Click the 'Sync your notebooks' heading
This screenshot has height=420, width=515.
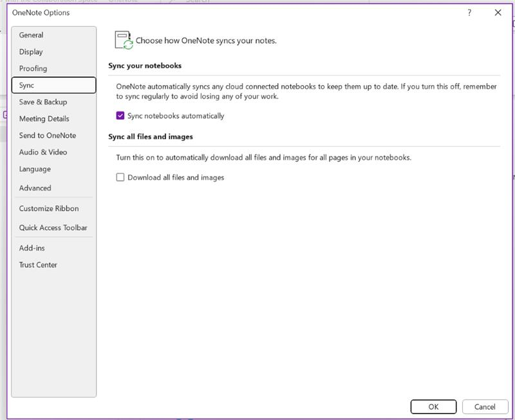click(145, 66)
